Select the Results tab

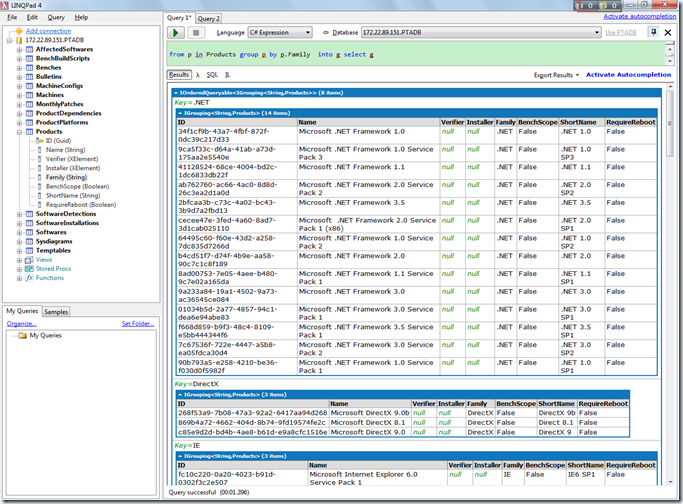tap(179, 75)
